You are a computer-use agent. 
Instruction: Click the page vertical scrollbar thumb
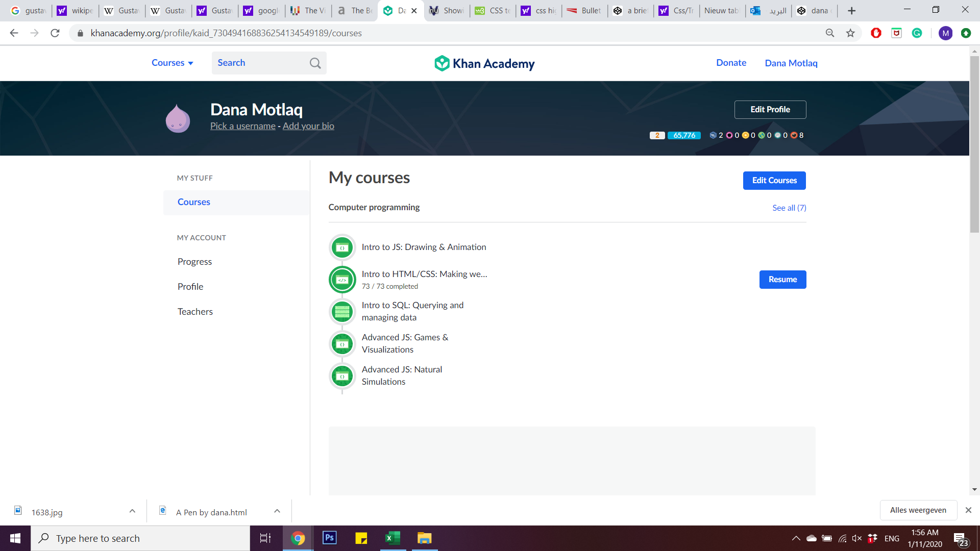[974, 144]
